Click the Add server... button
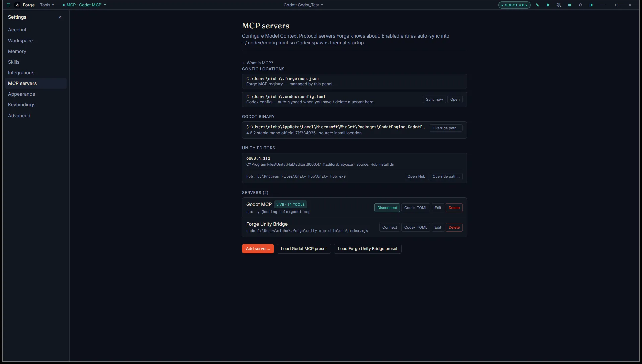Viewport: 642px width, 364px height. (258, 249)
